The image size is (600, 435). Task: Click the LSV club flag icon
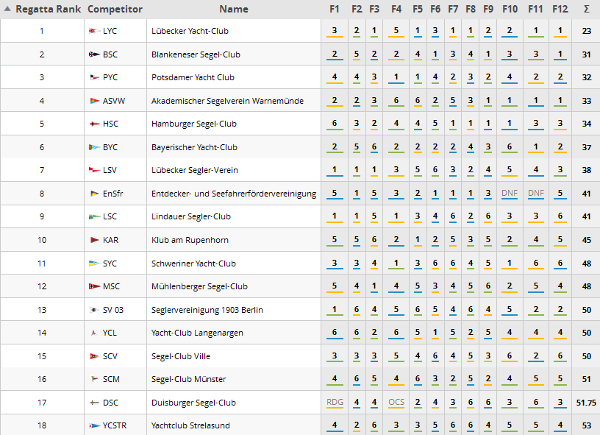click(94, 170)
